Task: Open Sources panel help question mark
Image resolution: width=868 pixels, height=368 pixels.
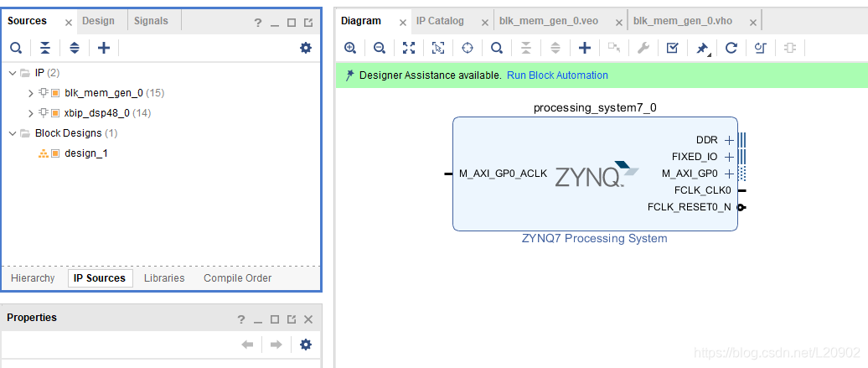Action: (x=257, y=23)
